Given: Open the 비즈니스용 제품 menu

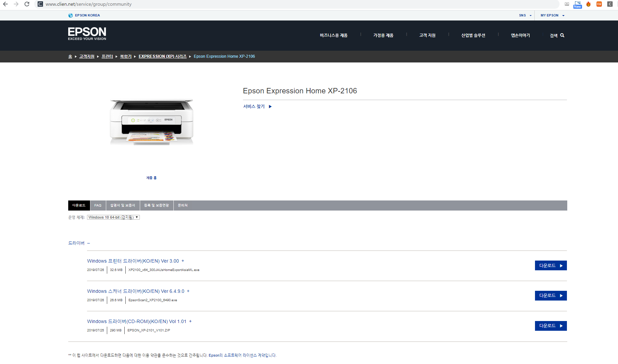Looking at the screenshot, I should click(x=334, y=35).
